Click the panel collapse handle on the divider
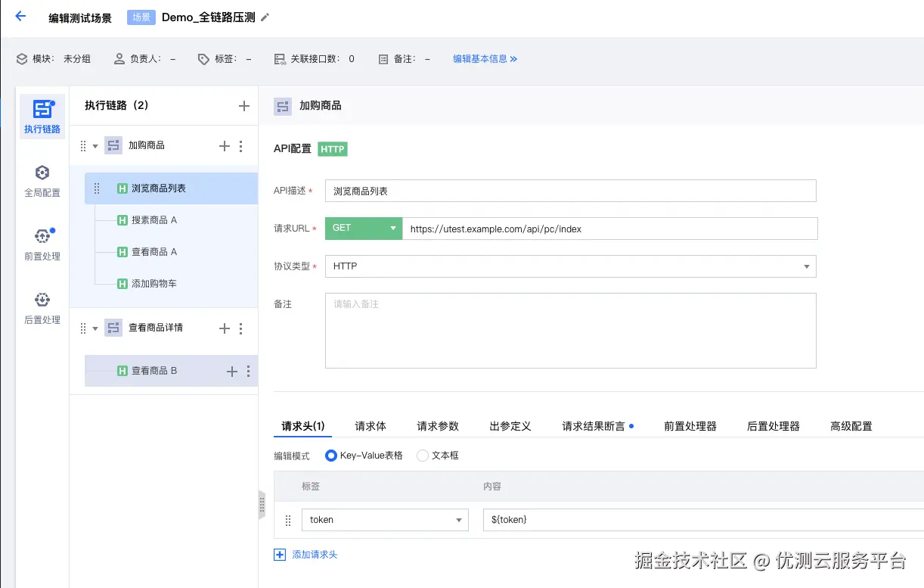The width and height of the screenshot is (924, 588). [x=262, y=504]
